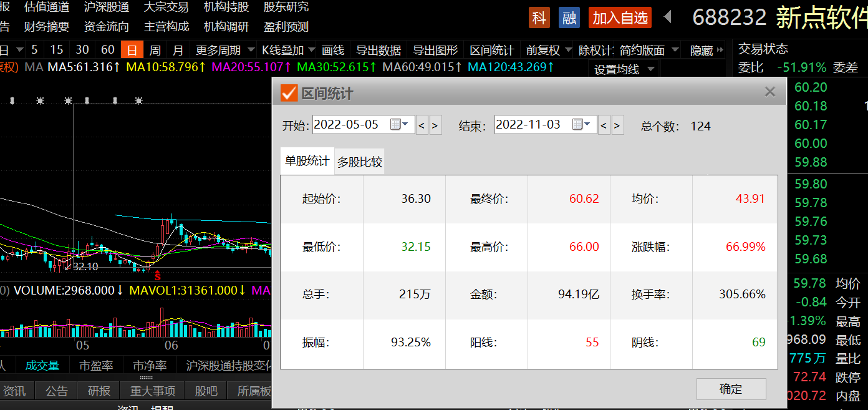Open the 机构持股 menu item

(x=226, y=7)
